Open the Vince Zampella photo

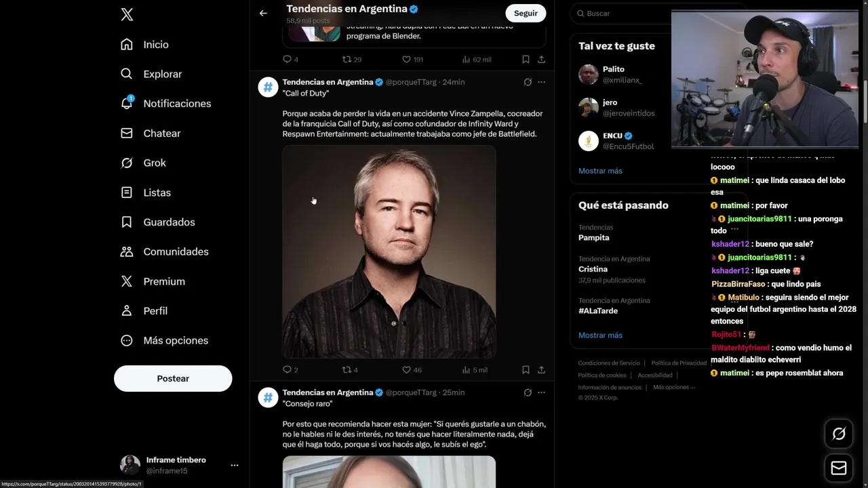pos(389,251)
